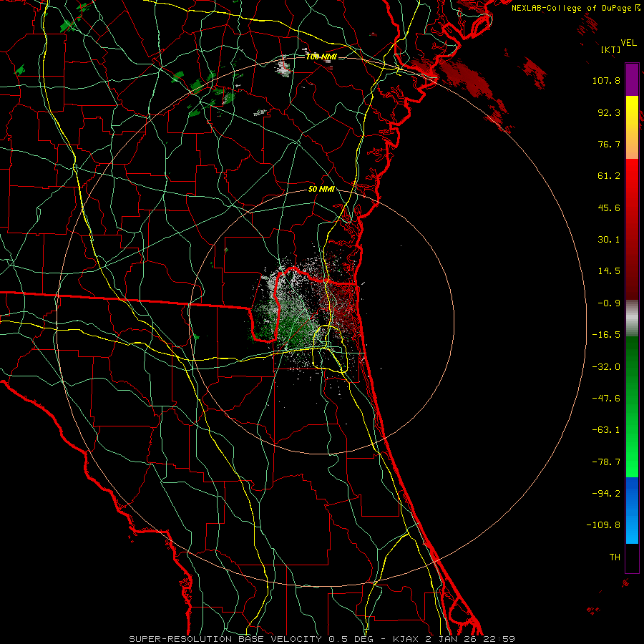The image size is (644, 644).
Task: Select the -78.7 legend value
Action: pyautogui.click(x=606, y=462)
